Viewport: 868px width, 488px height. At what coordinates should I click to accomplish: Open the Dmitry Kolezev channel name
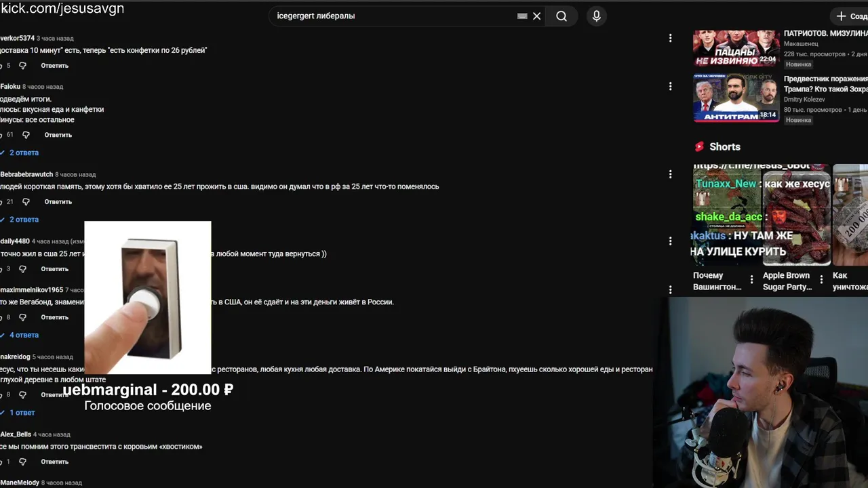pos(804,100)
